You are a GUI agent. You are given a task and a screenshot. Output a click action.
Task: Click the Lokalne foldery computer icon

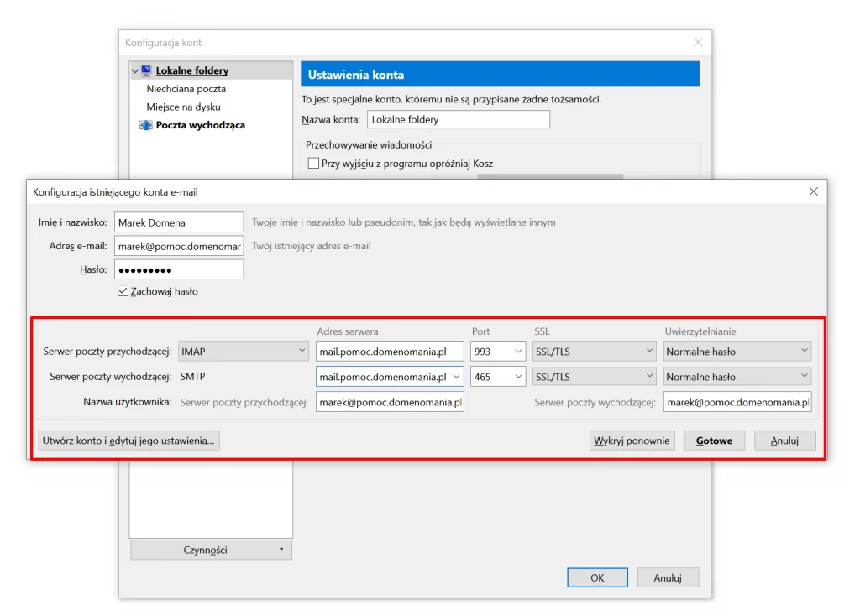point(146,71)
